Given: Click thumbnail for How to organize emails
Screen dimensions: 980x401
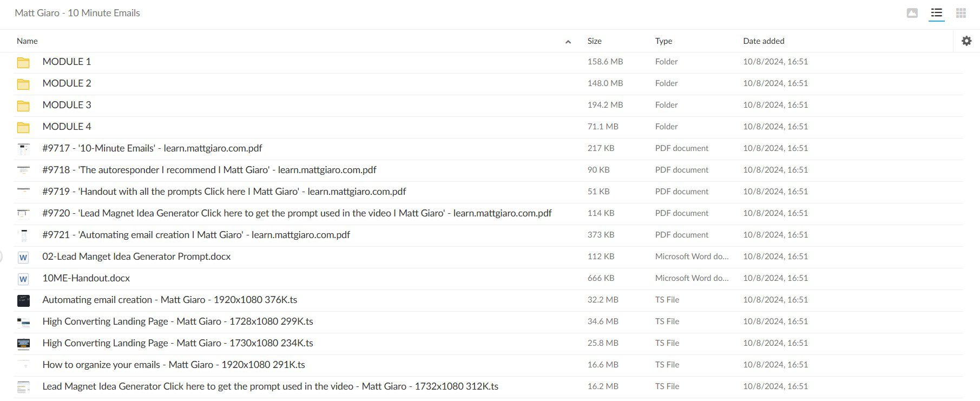Looking at the screenshot, I should (x=23, y=365).
